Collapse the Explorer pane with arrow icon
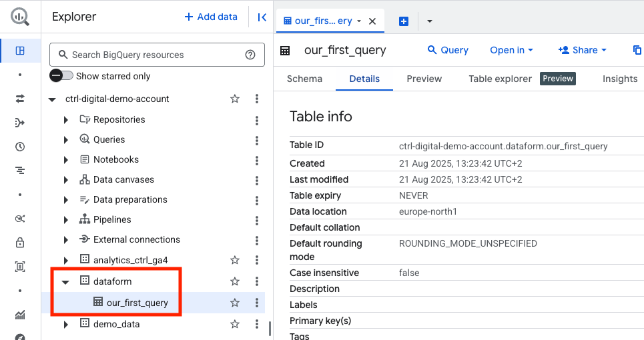 point(262,17)
